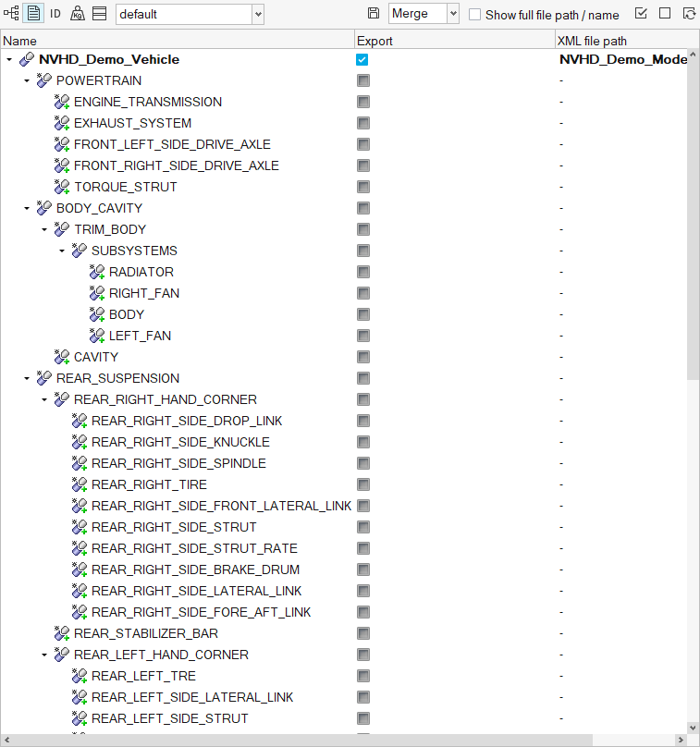Click the vertical scrollbar down arrow
This screenshot has width=700, height=747.
click(x=693, y=728)
